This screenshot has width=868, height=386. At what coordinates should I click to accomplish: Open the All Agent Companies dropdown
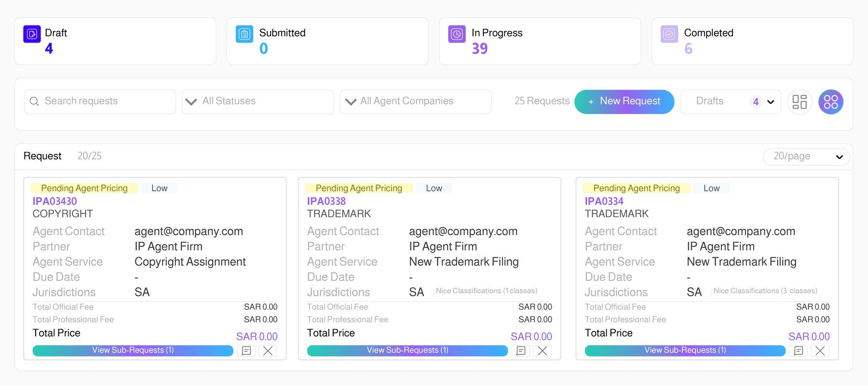tap(416, 102)
